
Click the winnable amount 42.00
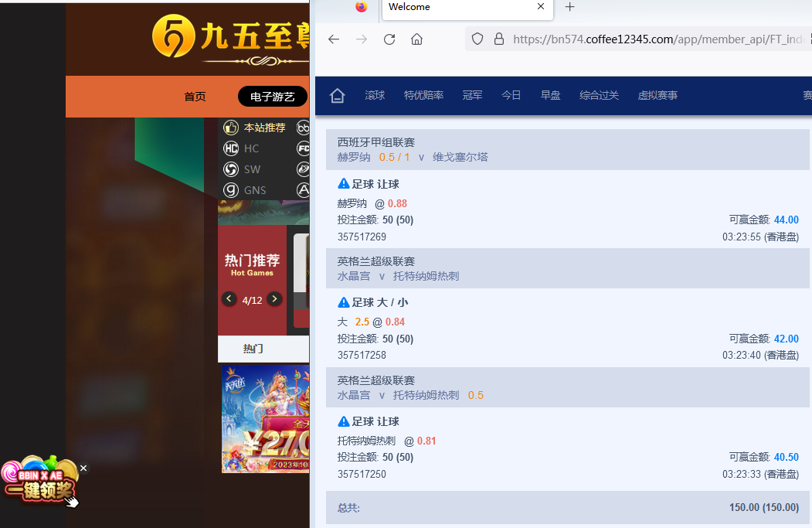tap(786, 339)
